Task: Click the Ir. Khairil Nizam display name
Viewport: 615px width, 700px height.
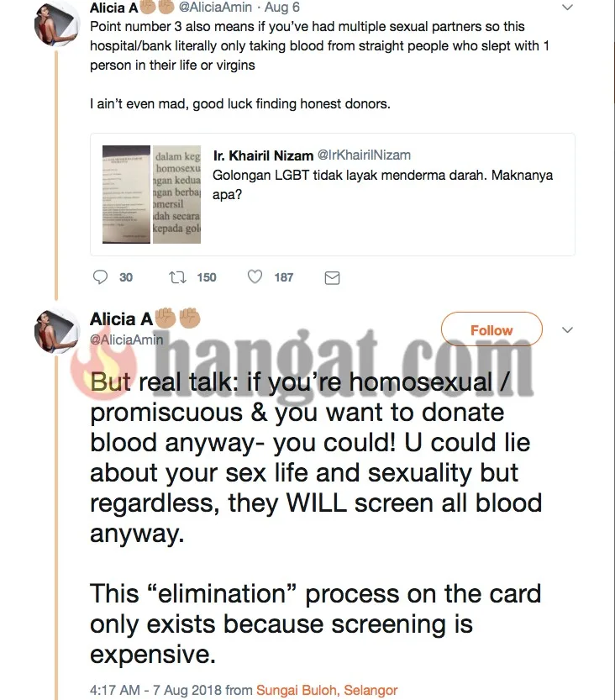Action: point(263,155)
